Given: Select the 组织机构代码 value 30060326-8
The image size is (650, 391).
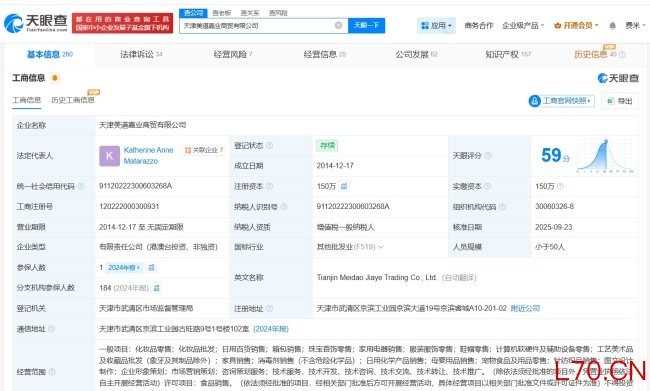Looking at the screenshot, I should point(554,206).
